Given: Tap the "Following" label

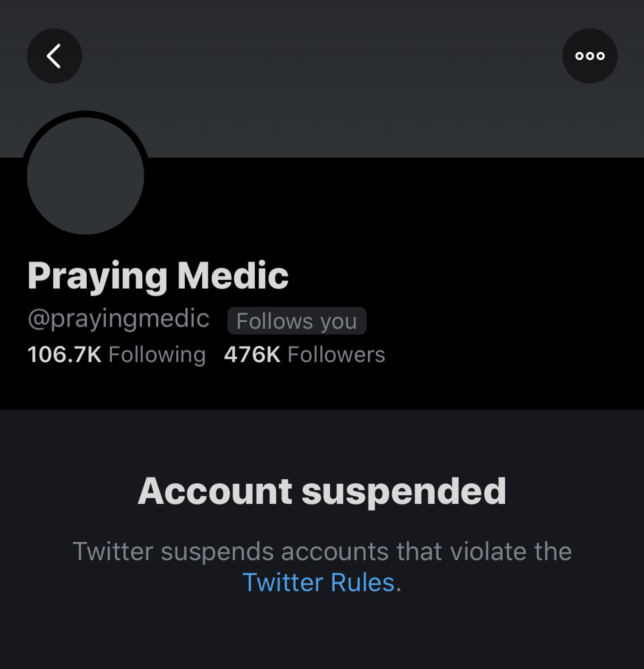Looking at the screenshot, I should coord(157,354).
